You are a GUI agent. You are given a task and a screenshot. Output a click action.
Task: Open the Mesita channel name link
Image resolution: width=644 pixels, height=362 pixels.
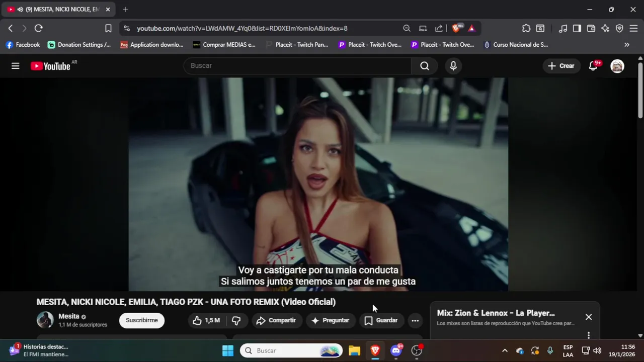(x=69, y=316)
